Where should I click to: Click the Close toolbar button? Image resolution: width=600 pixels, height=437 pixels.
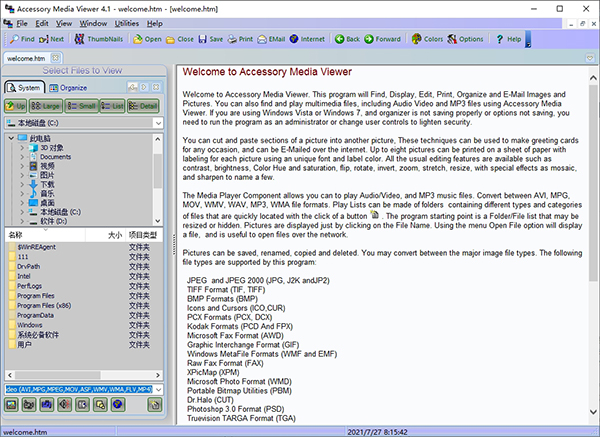180,39
